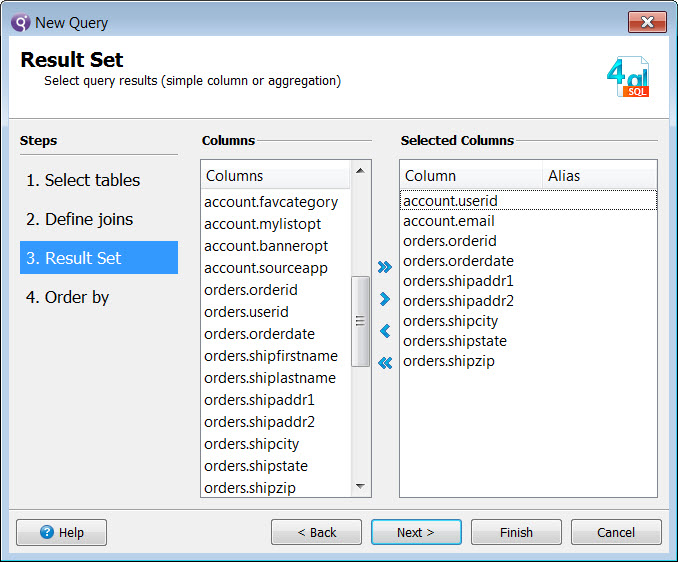678x562 pixels.
Task: Click the 4GL SQL logo icon
Action: [x=628, y=78]
